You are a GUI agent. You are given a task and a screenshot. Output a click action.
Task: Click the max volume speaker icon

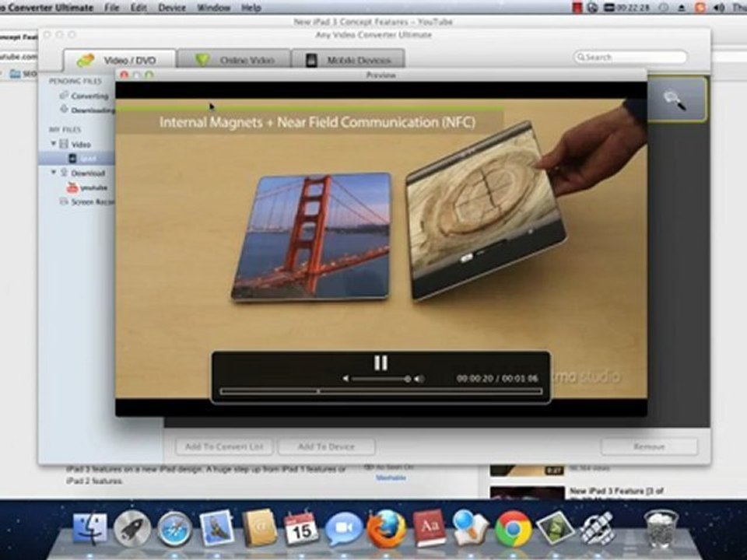tap(419, 379)
